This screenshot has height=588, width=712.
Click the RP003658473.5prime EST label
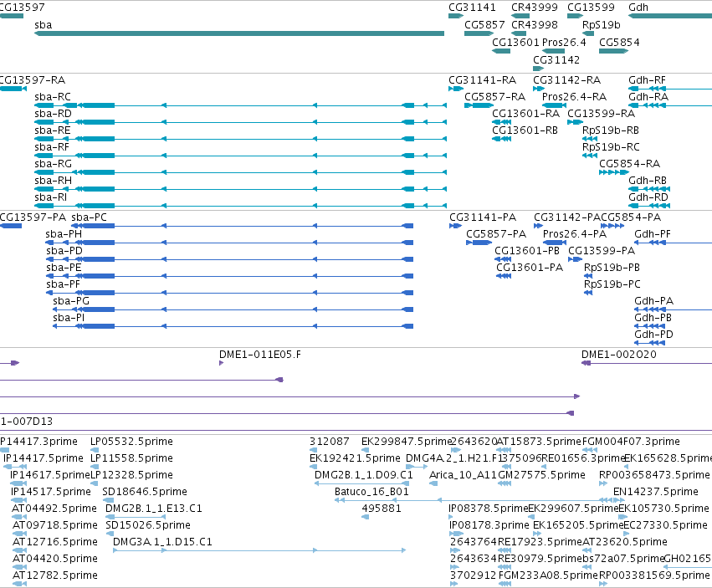654,475
